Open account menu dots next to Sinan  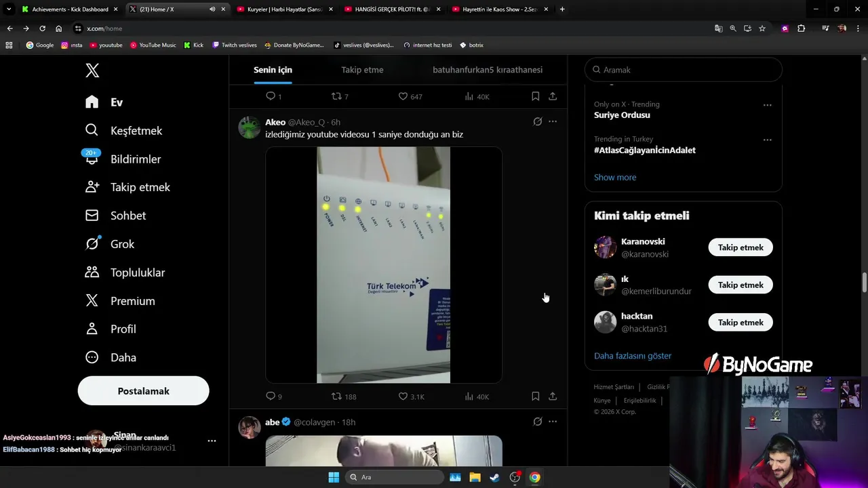(212, 441)
